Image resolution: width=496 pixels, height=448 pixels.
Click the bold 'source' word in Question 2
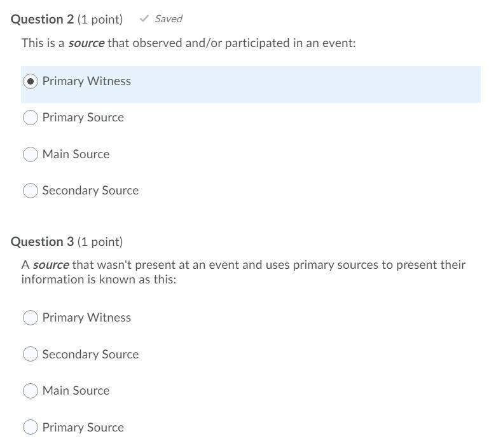(x=86, y=43)
